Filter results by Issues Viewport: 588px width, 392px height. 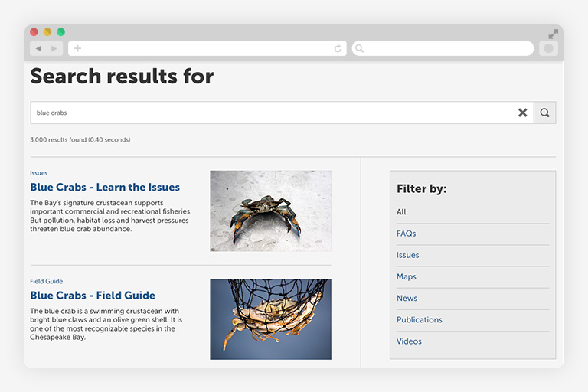[x=407, y=255]
